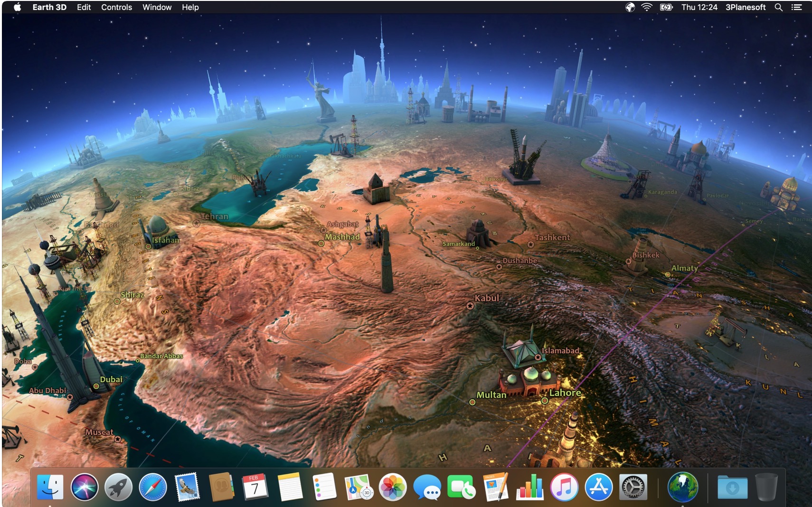The height and width of the screenshot is (507, 812).
Task: Click the Baikonur rocket launch model
Action: (x=523, y=157)
